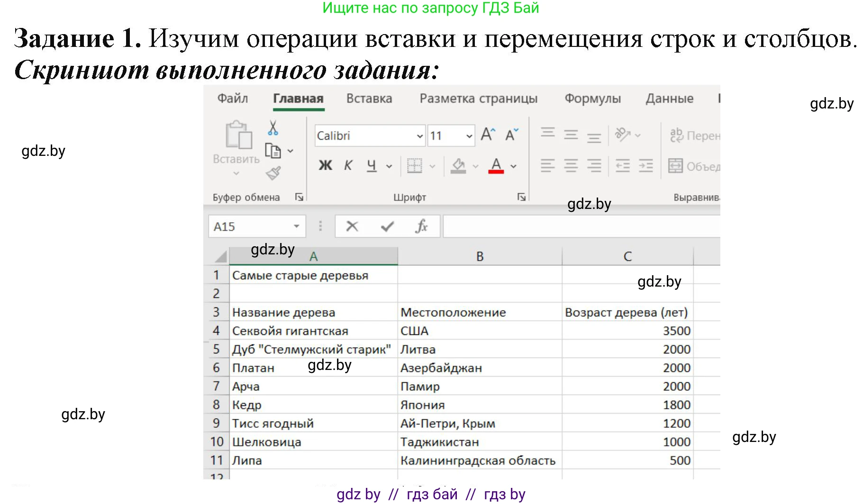
Task: Toggle bold formatting with Ж button
Action: 325,166
